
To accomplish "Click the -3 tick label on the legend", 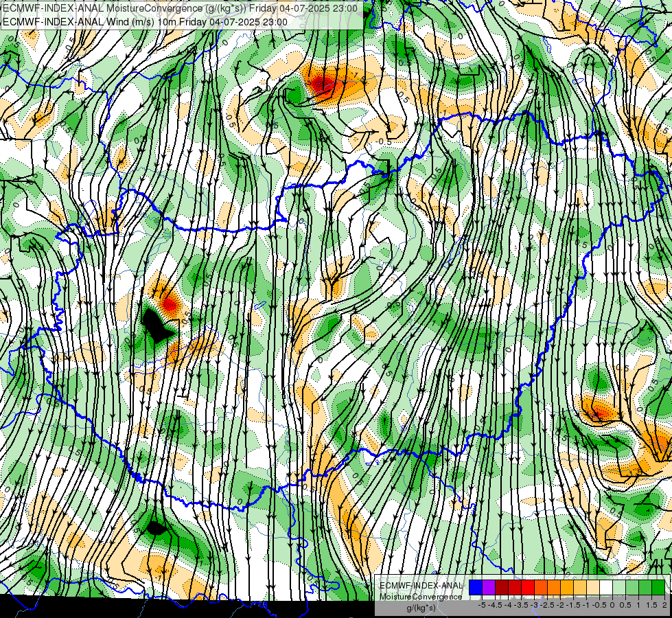I will [535, 605].
